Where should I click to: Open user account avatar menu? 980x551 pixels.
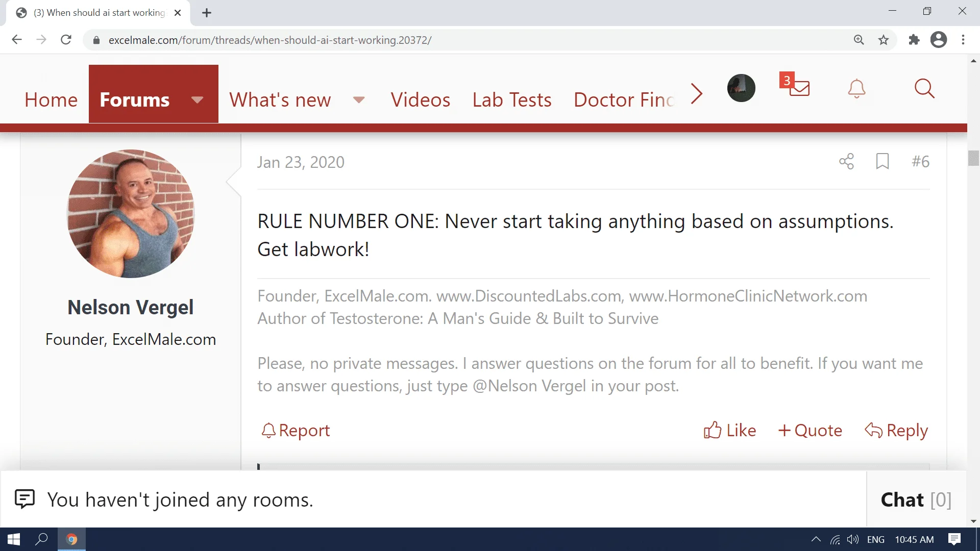(x=741, y=88)
